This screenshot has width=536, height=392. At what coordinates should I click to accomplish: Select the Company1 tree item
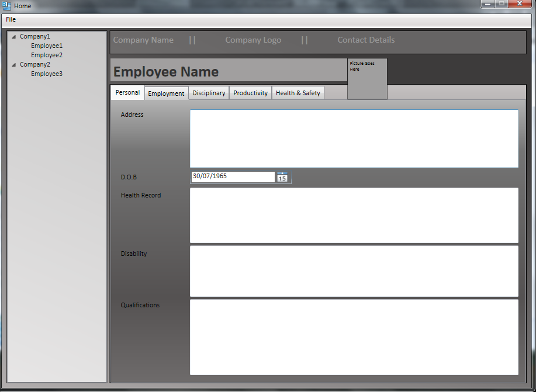(35, 36)
